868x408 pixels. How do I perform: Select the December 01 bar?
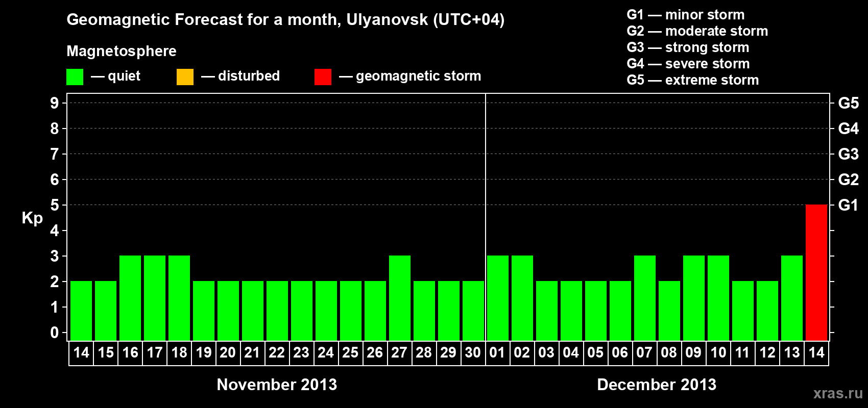498,298
